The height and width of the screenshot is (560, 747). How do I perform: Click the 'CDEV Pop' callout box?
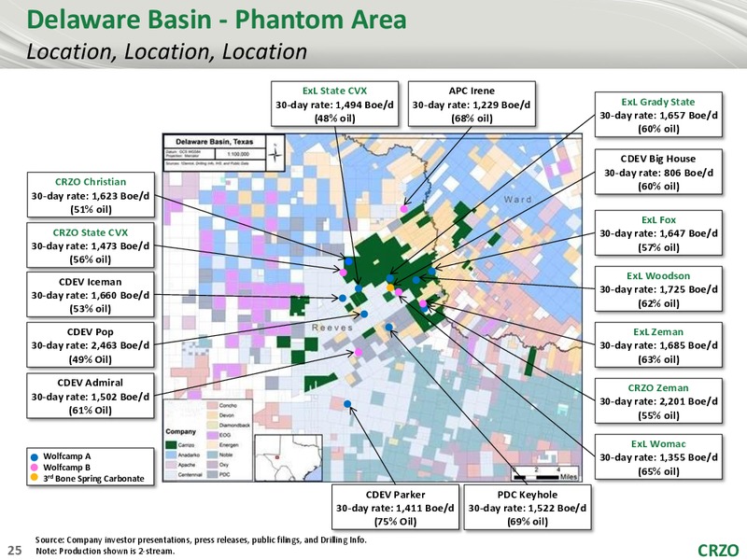pos(91,344)
